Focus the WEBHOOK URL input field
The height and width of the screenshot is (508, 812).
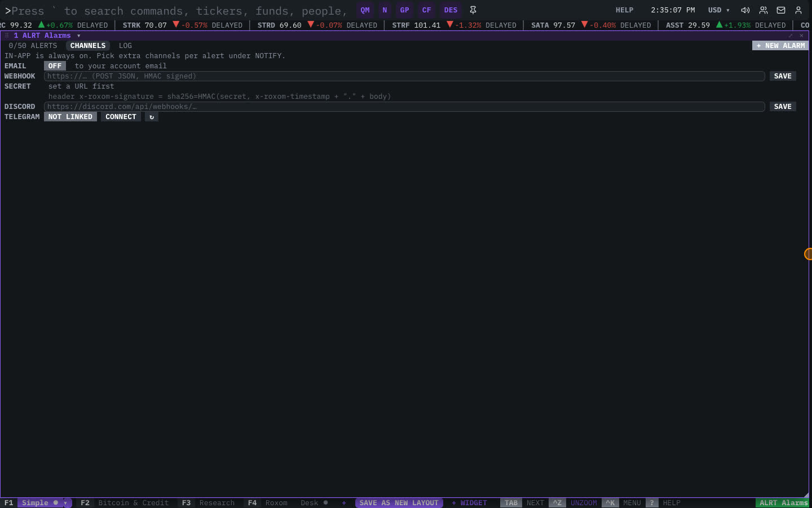(x=404, y=76)
